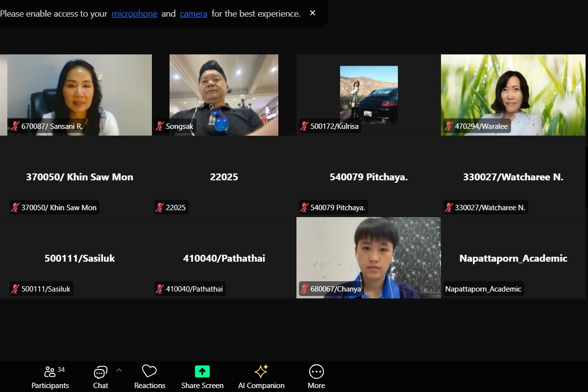
Task: Click muted mic icon beside Songsak
Action: coord(160,126)
